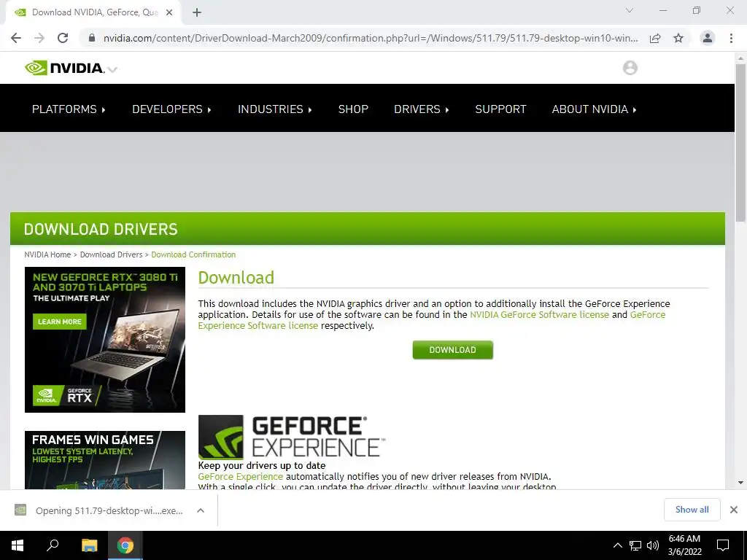Click the NVIDIA logo
The image size is (747, 560).
pos(64,68)
